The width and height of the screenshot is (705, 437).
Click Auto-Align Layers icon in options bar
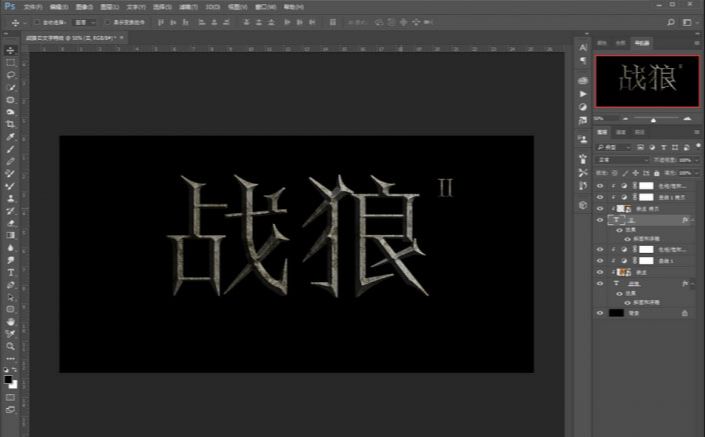pyautogui.click(x=333, y=22)
